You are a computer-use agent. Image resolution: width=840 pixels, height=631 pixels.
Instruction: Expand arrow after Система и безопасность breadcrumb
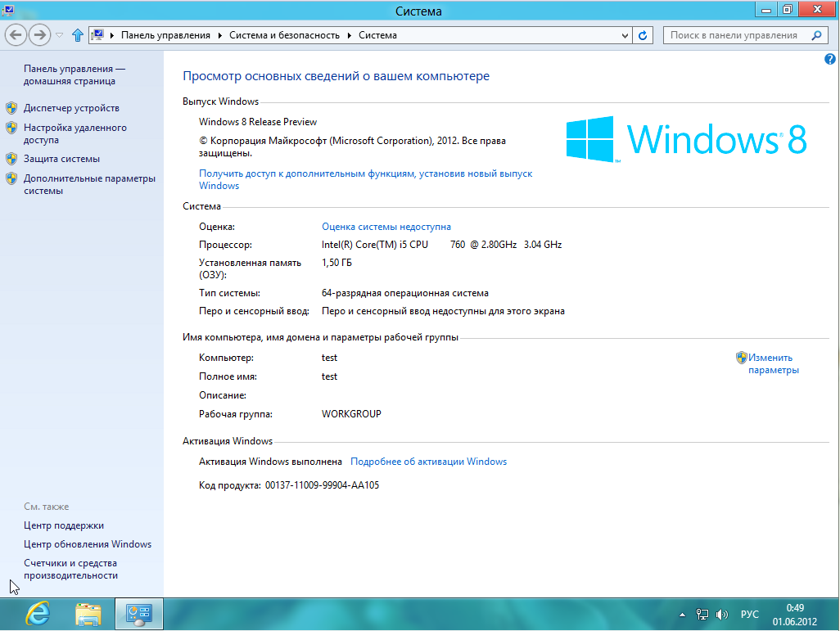click(x=350, y=35)
